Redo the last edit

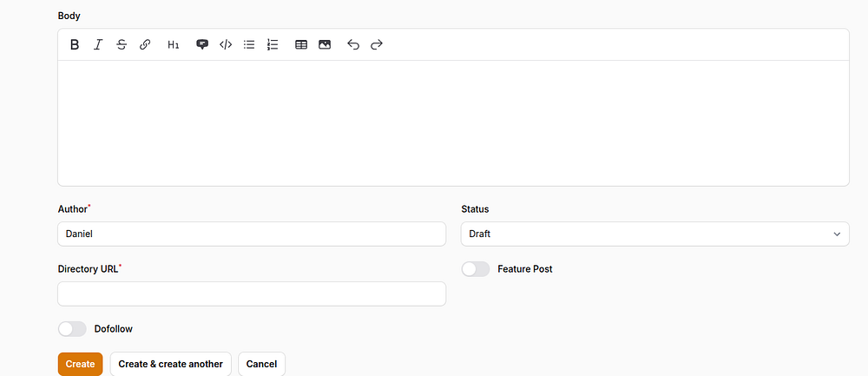point(377,44)
